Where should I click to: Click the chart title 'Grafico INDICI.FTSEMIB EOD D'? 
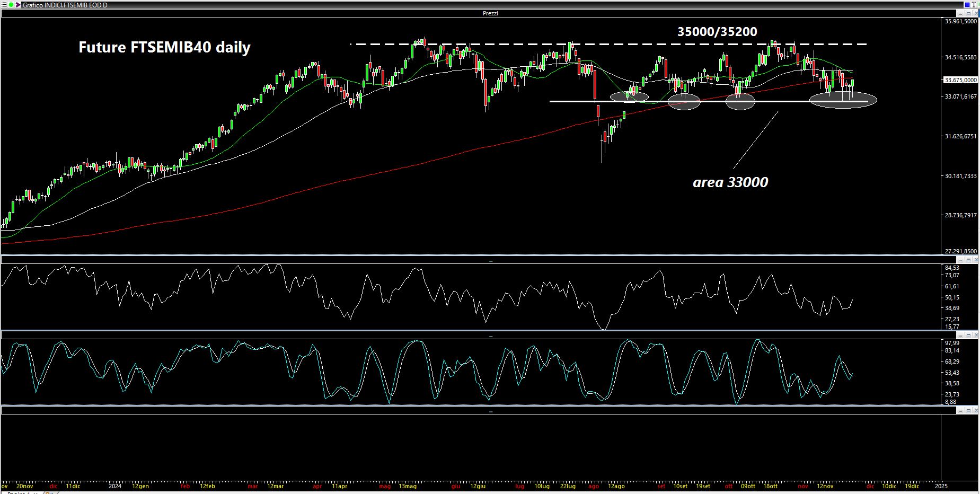[65, 5]
